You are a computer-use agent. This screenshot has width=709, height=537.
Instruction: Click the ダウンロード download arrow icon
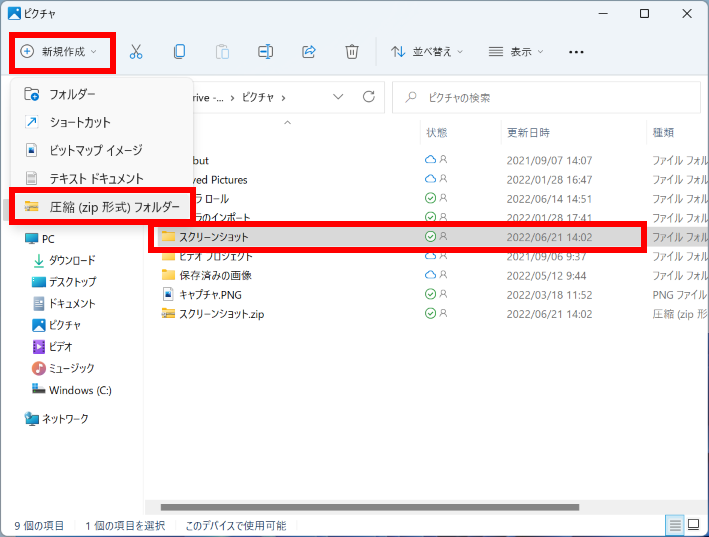pyautogui.click(x=39, y=260)
